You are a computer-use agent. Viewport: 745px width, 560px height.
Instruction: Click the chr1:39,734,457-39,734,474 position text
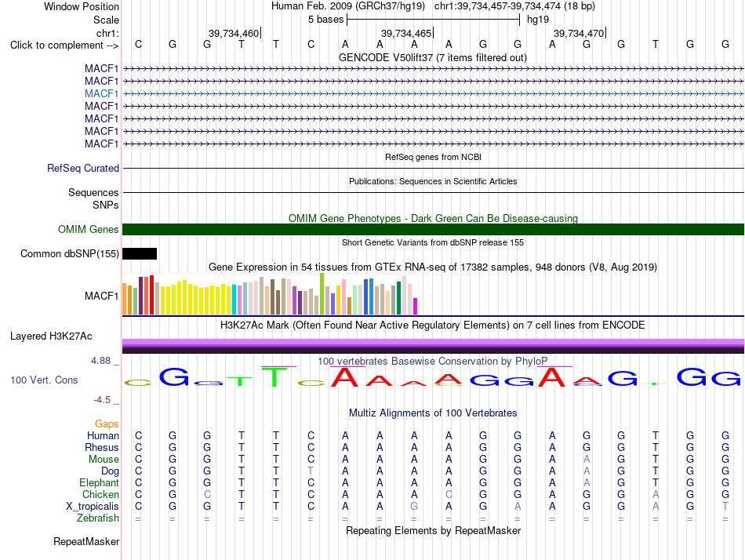click(497, 6)
